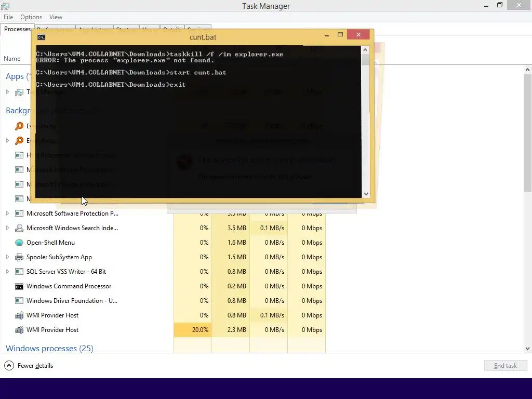Screen dimensions: 532x399
Task: Click the Task Manager title bar app icon
Action: (5, 6)
